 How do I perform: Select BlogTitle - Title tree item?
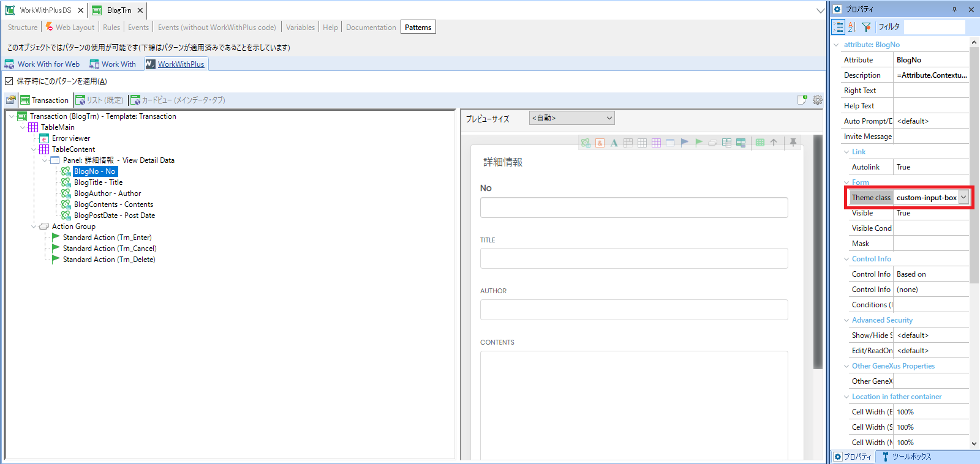point(98,182)
